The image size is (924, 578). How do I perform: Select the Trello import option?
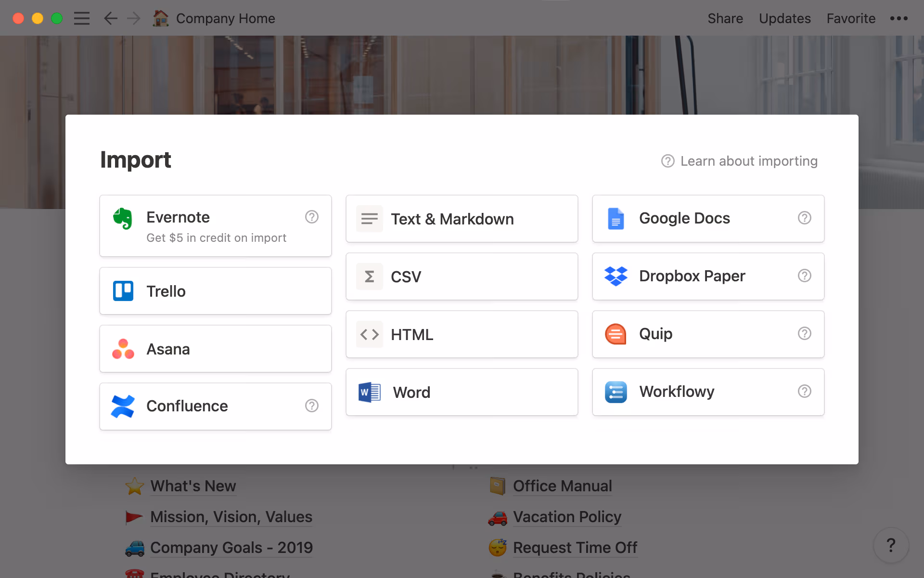[215, 290]
